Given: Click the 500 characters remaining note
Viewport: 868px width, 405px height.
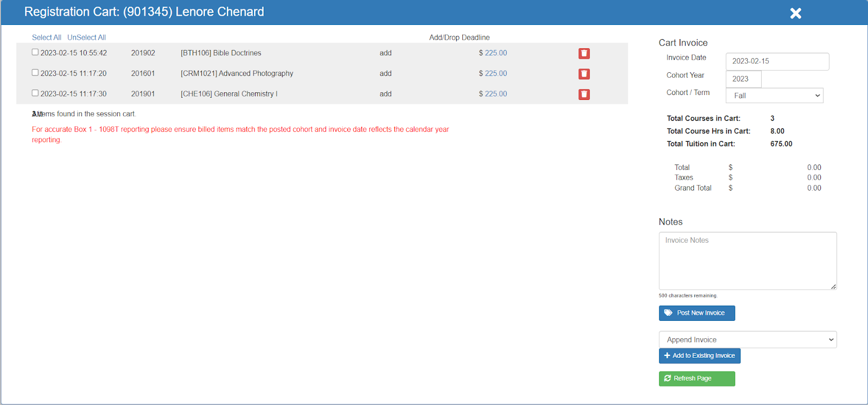Looking at the screenshot, I should [688, 296].
